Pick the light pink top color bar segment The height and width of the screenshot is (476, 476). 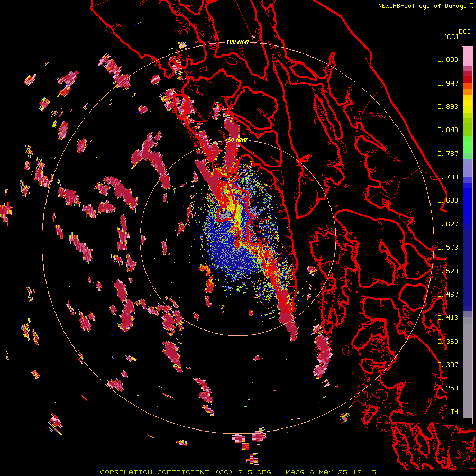coord(467,56)
